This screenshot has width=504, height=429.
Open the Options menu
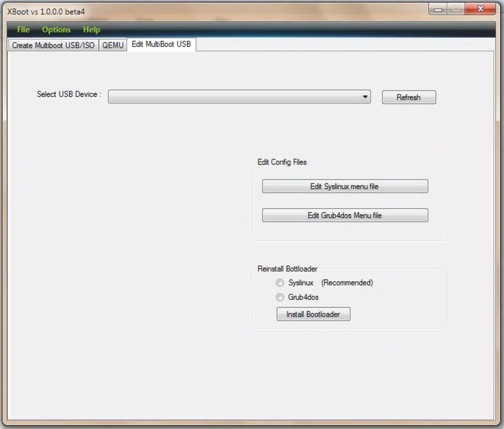click(56, 29)
